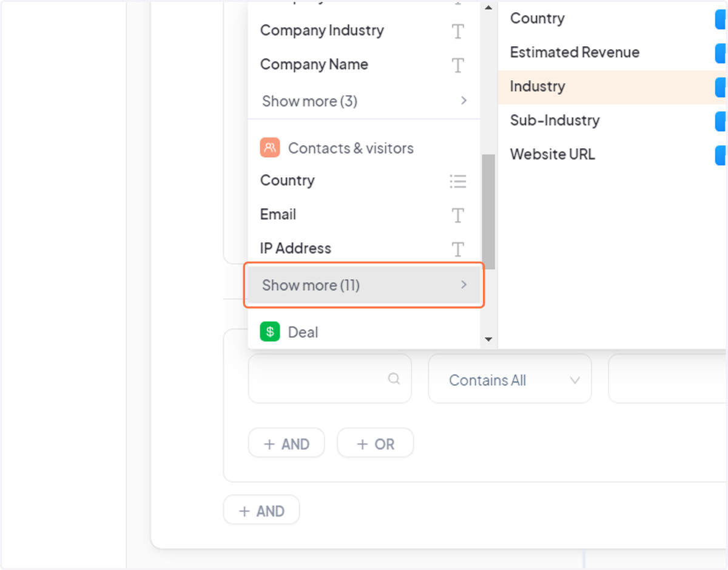Add an outer AND filter group
728x570 pixels.
pos(261,510)
